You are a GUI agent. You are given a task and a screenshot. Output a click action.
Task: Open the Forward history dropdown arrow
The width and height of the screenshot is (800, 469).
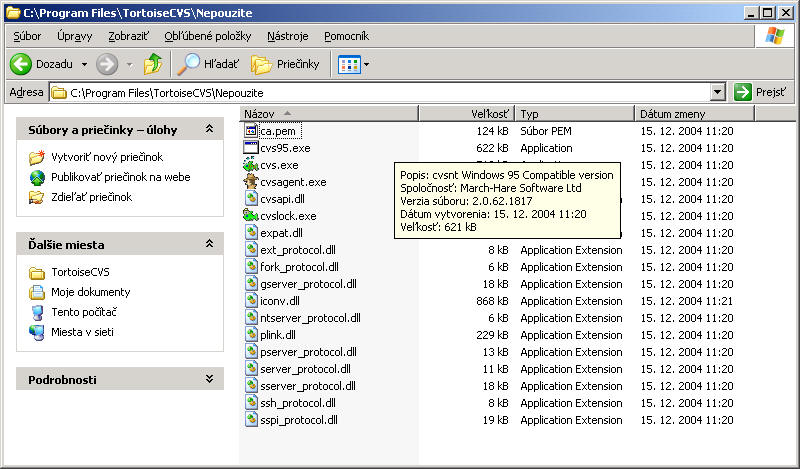pyautogui.click(x=130, y=64)
